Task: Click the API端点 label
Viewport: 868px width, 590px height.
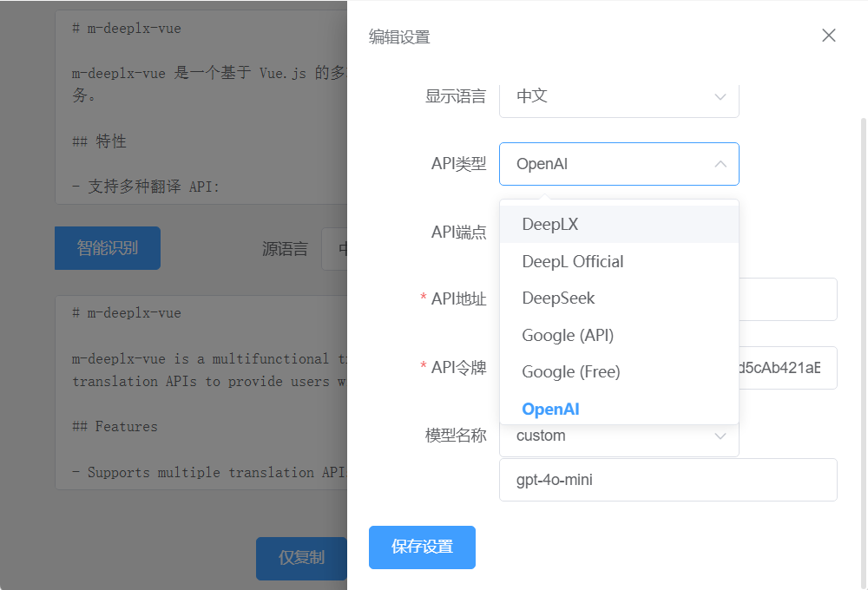Action: pyautogui.click(x=458, y=232)
